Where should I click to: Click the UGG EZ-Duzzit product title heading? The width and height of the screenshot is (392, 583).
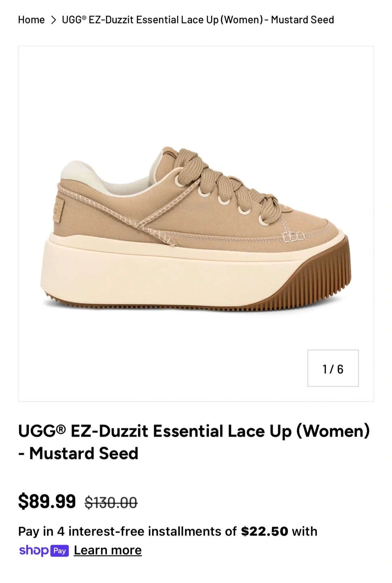point(194,442)
